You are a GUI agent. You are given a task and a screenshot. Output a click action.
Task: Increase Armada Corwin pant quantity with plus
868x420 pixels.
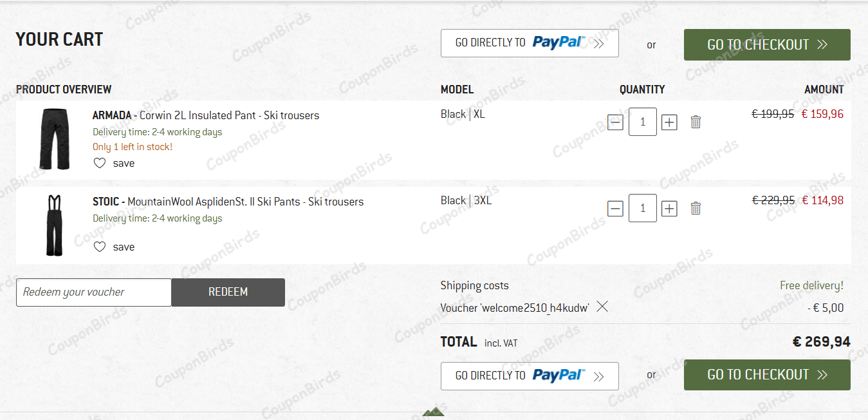(669, 122)
